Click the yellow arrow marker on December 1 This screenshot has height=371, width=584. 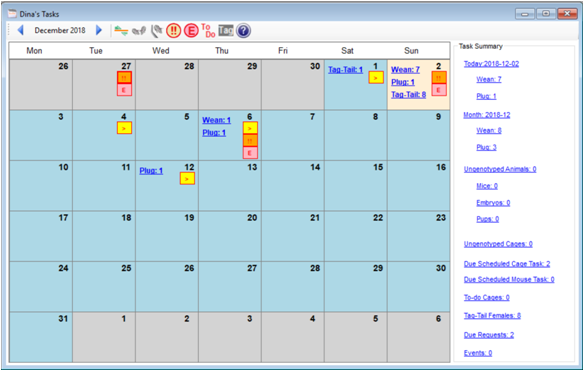376,77
